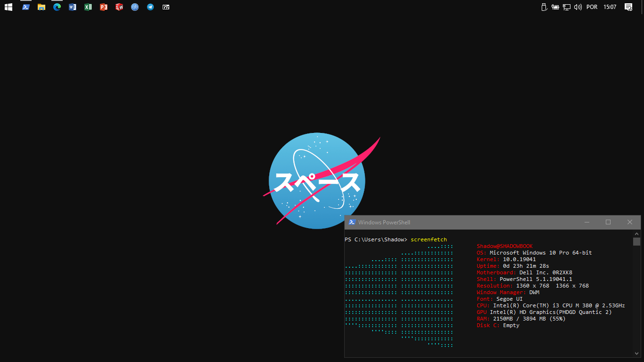Click the Safely Remove Hardware USB icon
Viewport: 644px width, 362px height.
(544, 7)
